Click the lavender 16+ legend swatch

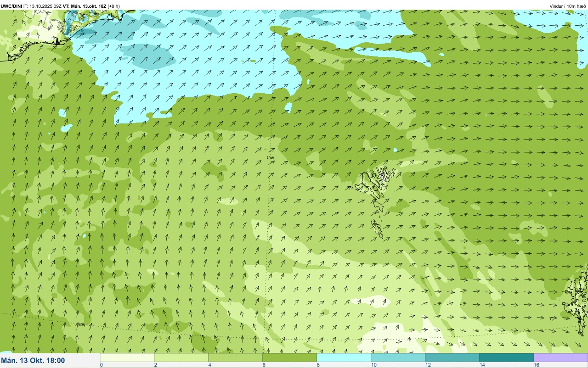[x=560, y=357]
